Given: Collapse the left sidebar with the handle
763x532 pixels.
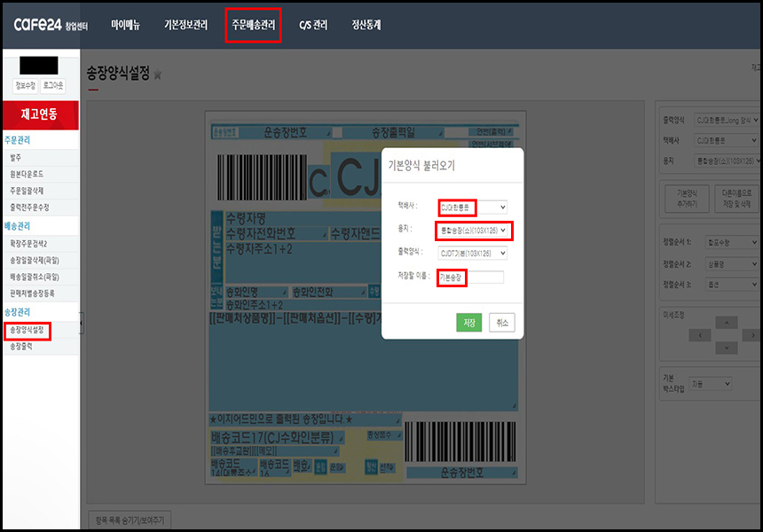Looking at the screenshot, I should (82, 323).
